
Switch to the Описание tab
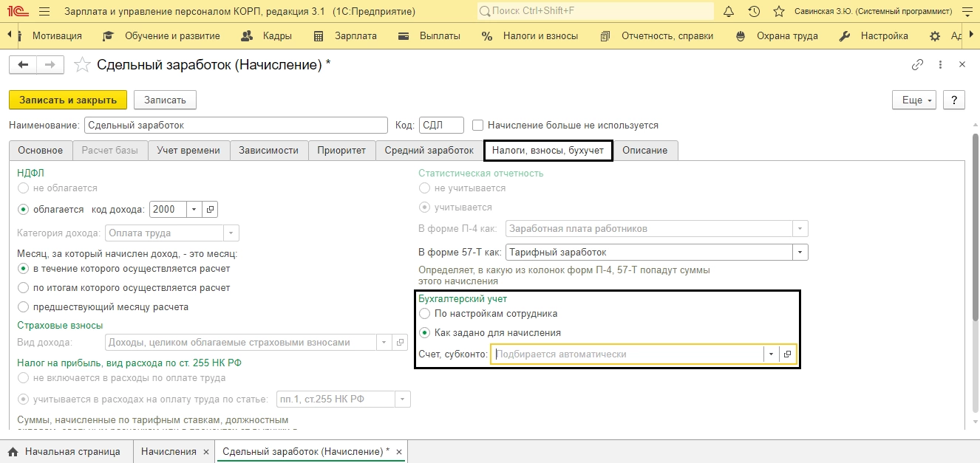[x=644, y=150]
